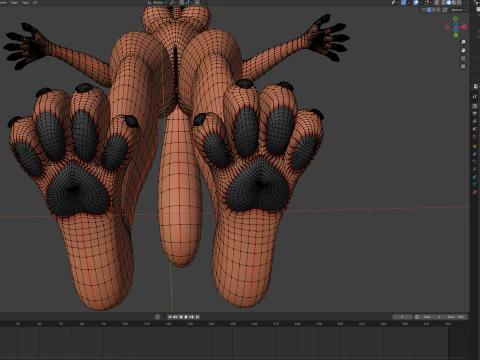The height and width of the screenshot is (360, 480).
Task: Open the Options dropdown
Action: [x=458, y=10]
